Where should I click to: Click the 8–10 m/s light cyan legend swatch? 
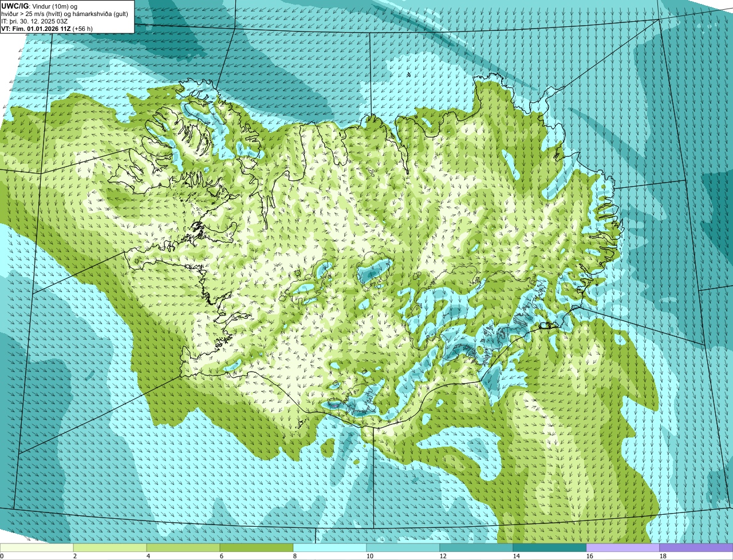point(330,547)
